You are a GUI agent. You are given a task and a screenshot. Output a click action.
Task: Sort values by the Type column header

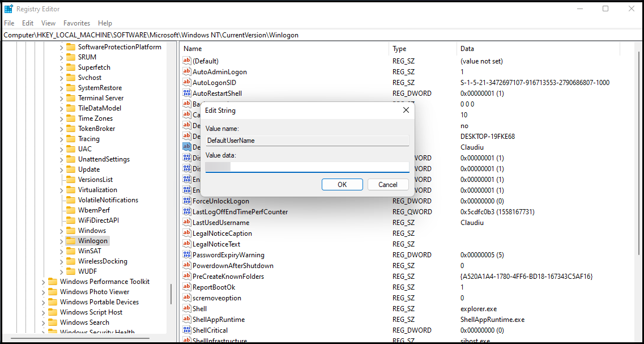423,49
